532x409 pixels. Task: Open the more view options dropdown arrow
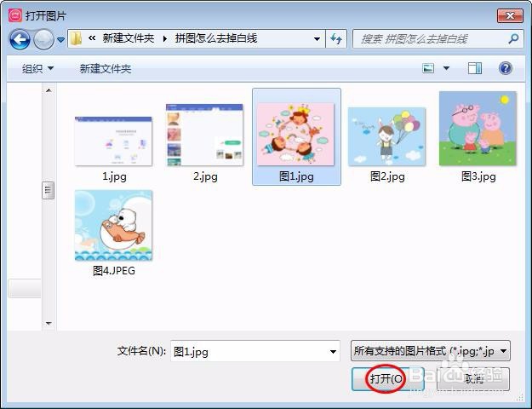point(447,68)
